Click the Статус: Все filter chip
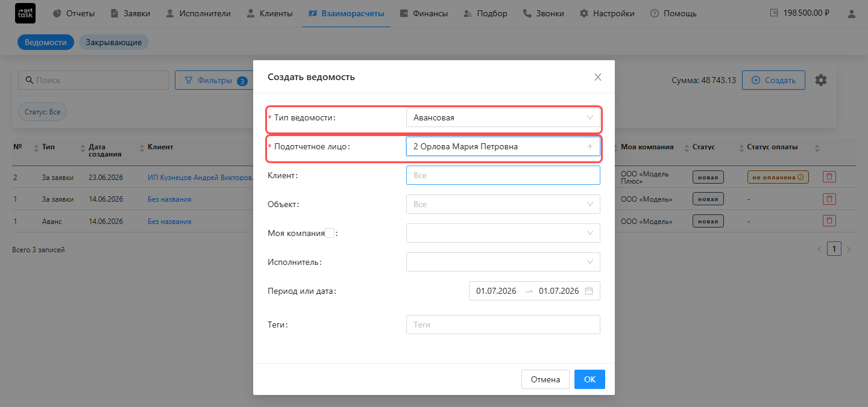Viewport: 868px width, 407px height. 42,112
